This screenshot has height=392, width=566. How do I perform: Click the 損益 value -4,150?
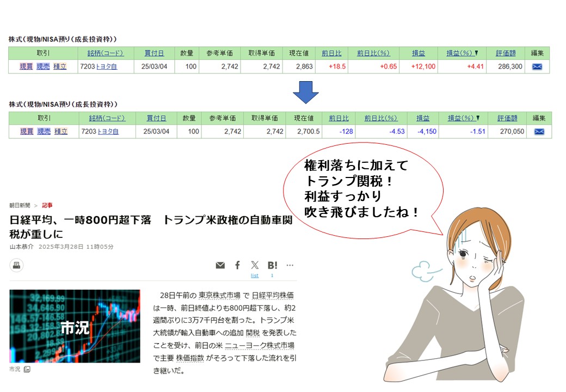pos(427,131)
